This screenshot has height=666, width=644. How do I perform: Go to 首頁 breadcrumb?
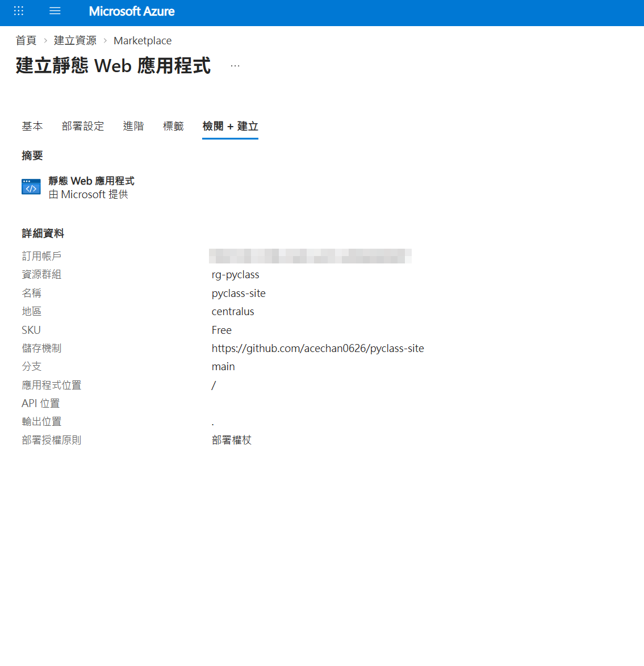pos(26,40)
